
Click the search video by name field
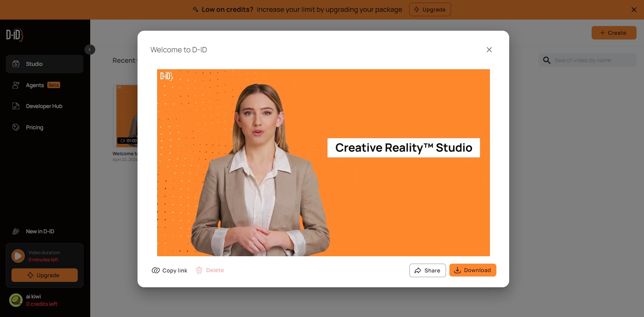(x=588, y=60)
